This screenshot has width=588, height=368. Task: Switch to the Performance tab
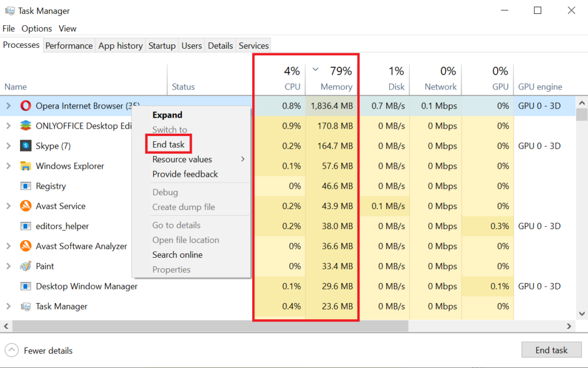pyautogui.click(x=69, y=45)
